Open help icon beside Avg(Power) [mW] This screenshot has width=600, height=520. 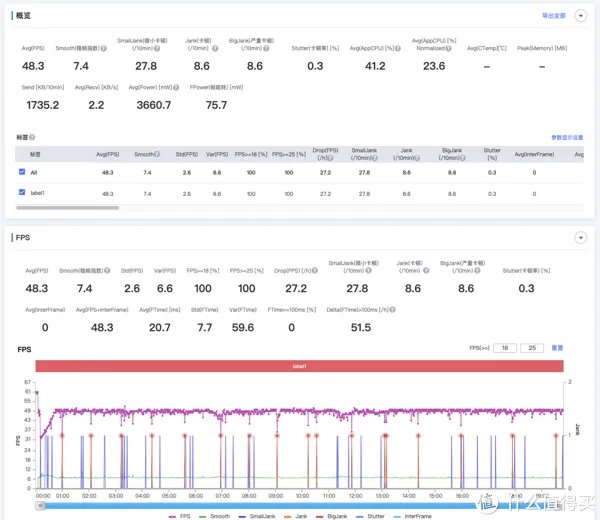pyautogui.click(x=176, y=87)
